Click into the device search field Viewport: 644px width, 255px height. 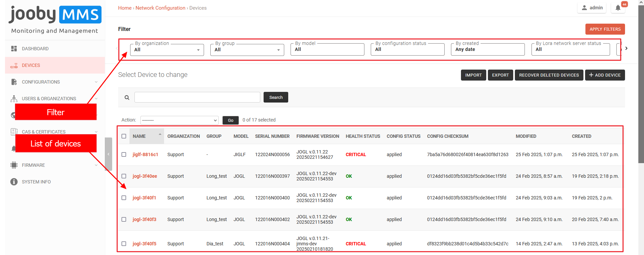[197, 98]
